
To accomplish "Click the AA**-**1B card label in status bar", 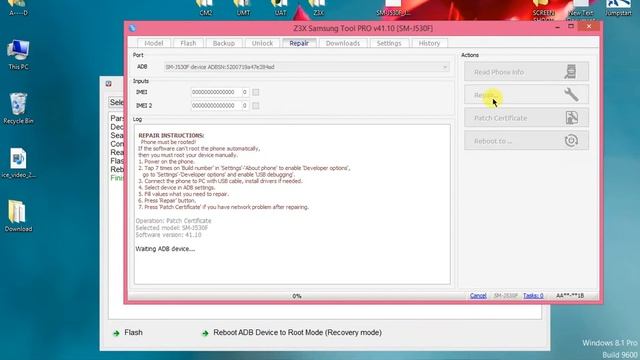I will 570,296.
